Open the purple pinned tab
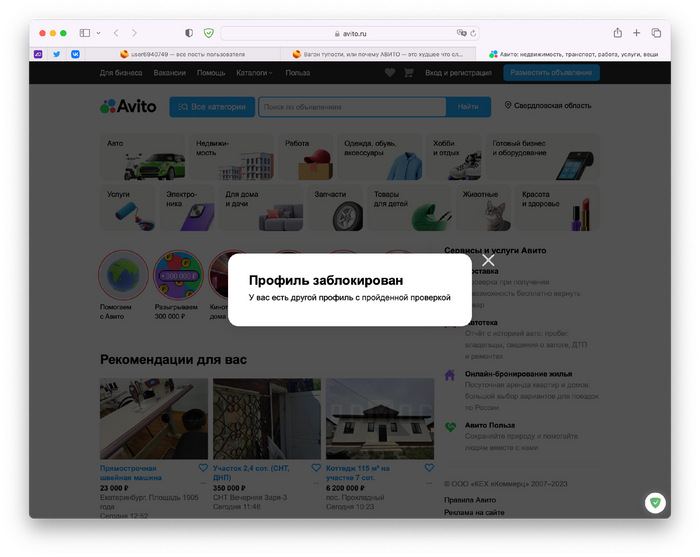This screenshot has width=700, height=557. tap(38, 54)
